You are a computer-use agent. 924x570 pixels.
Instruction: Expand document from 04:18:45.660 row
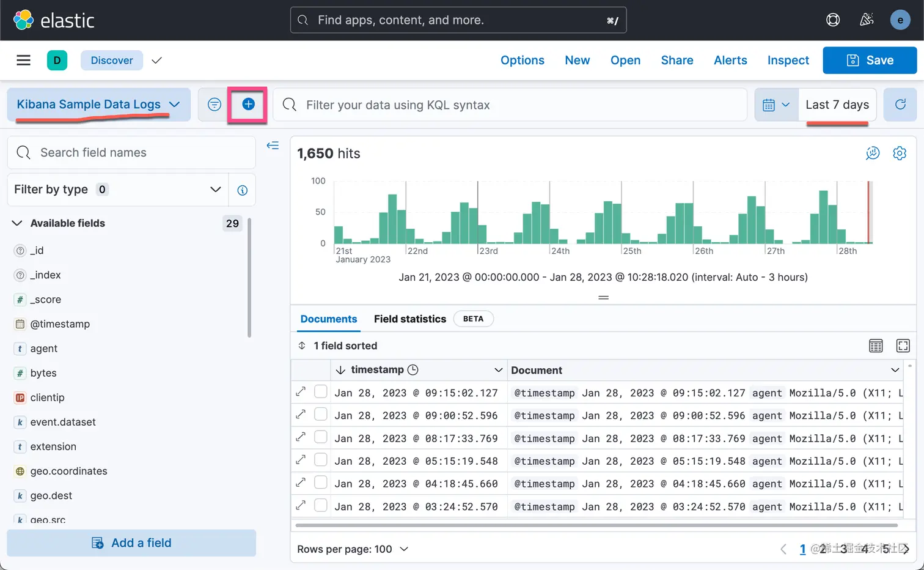pyautogui.click(x=301, y=482)
